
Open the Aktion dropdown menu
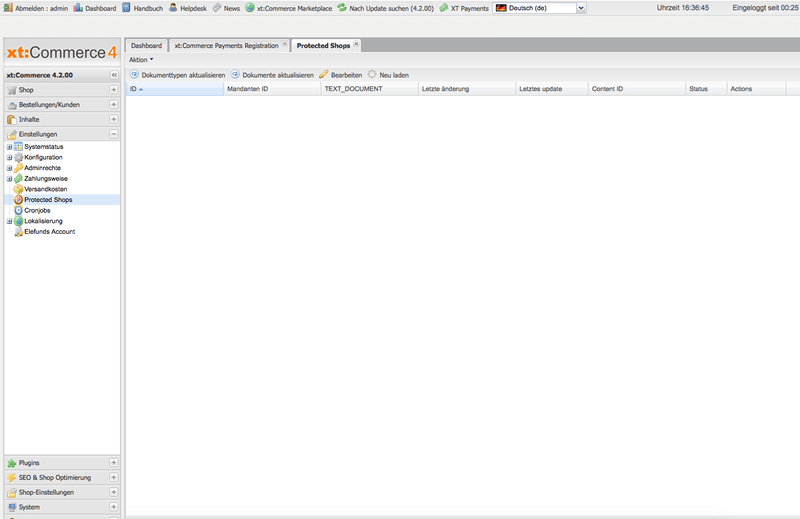pos(141,60)
